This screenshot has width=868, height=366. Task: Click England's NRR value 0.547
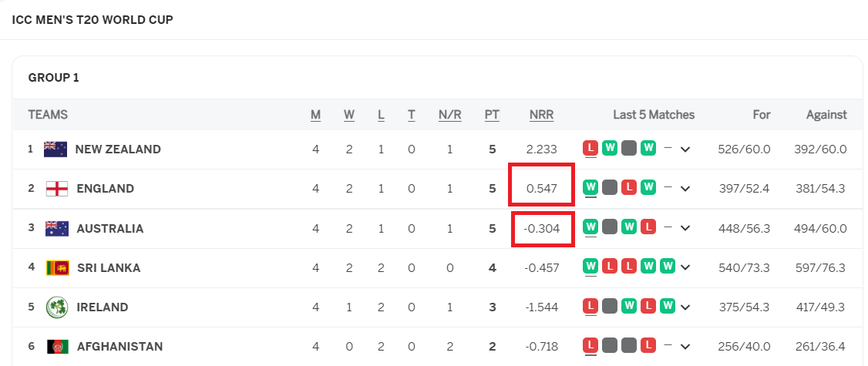[x=541, y=189]
